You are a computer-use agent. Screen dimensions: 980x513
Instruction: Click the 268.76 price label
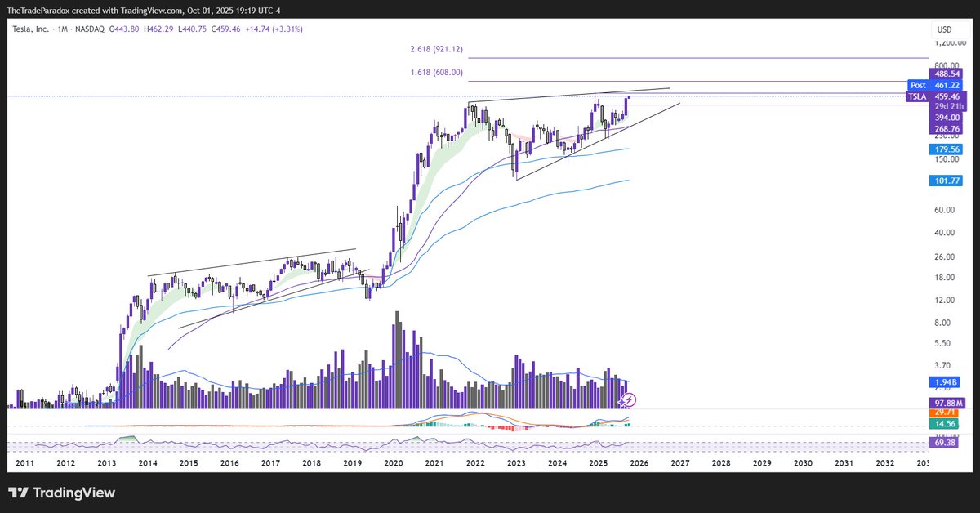pyautogui.click(x=947, y=129)
